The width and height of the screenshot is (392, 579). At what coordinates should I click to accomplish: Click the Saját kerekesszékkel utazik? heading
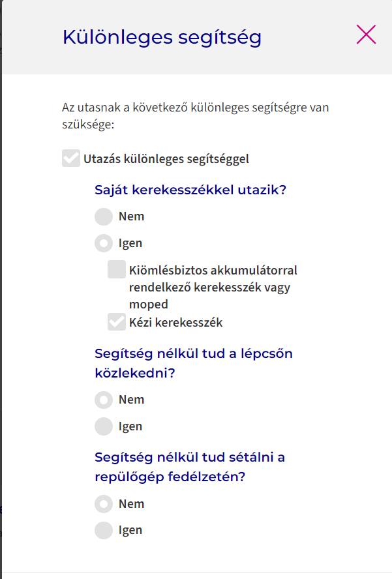pos(190,190)
